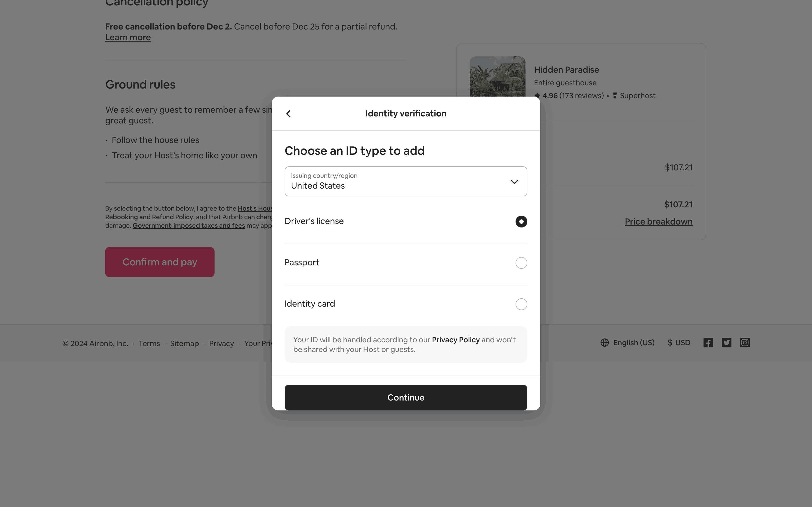The width and height of the screenshot is (812, 507).
Task: Click the back arrow in Identity verification
Action: [x=288, y=114]
